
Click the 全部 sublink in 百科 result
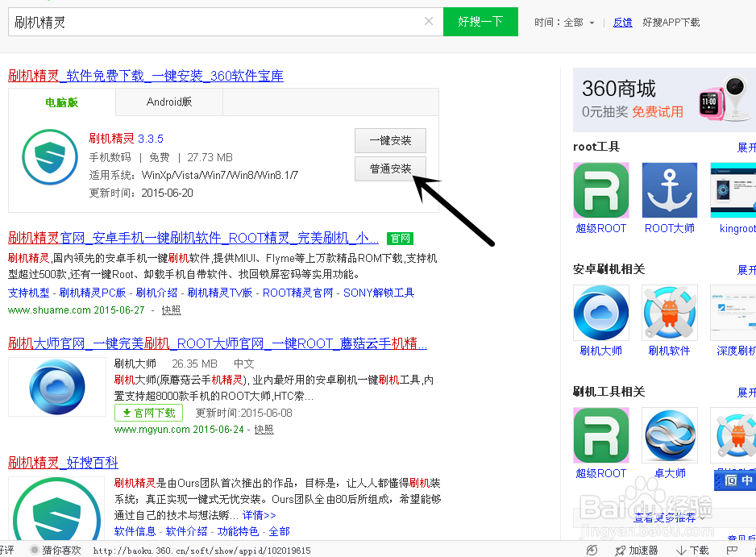(279, 531)
